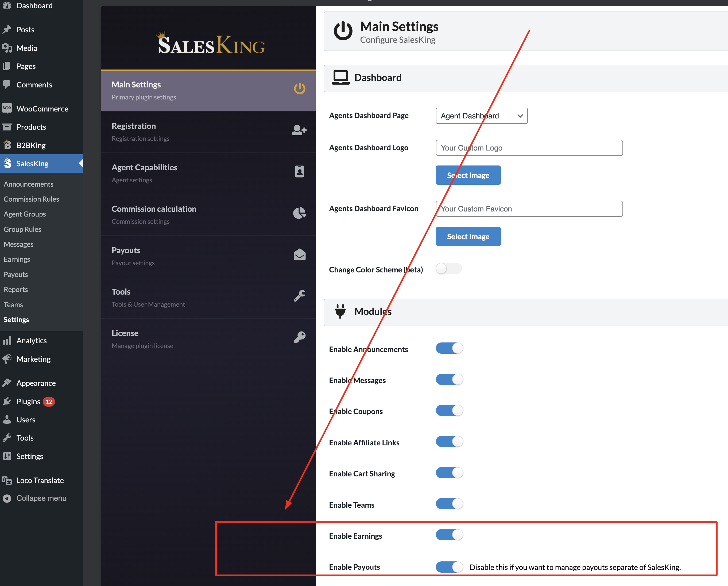The image size is (728, 586).
Task: Go to the Agent Groups submenu page
Action: 25,214
